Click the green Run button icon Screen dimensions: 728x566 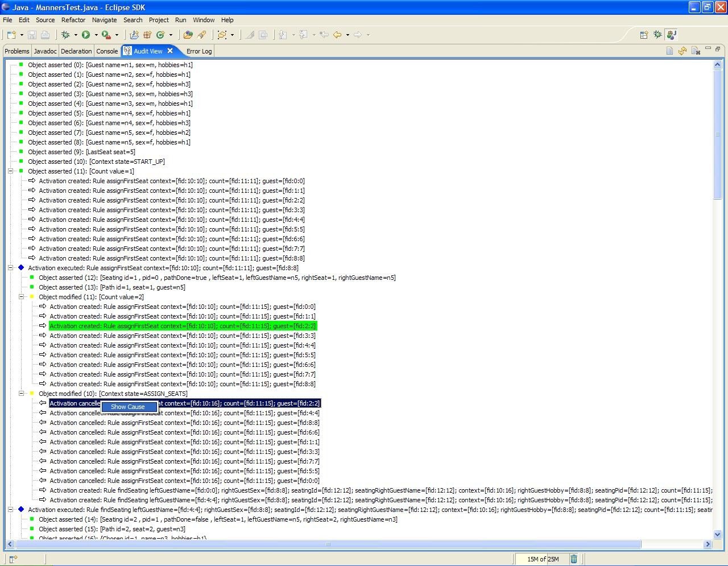(86, 35)
